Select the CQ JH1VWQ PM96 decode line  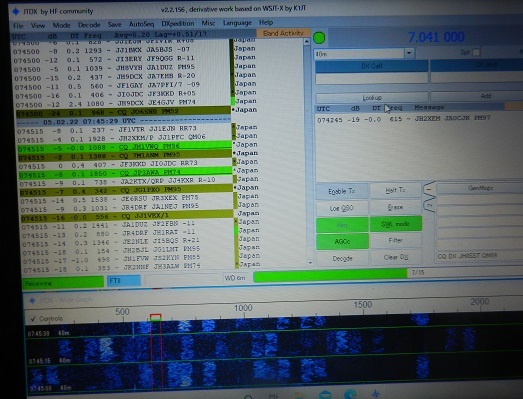(124, 146)
